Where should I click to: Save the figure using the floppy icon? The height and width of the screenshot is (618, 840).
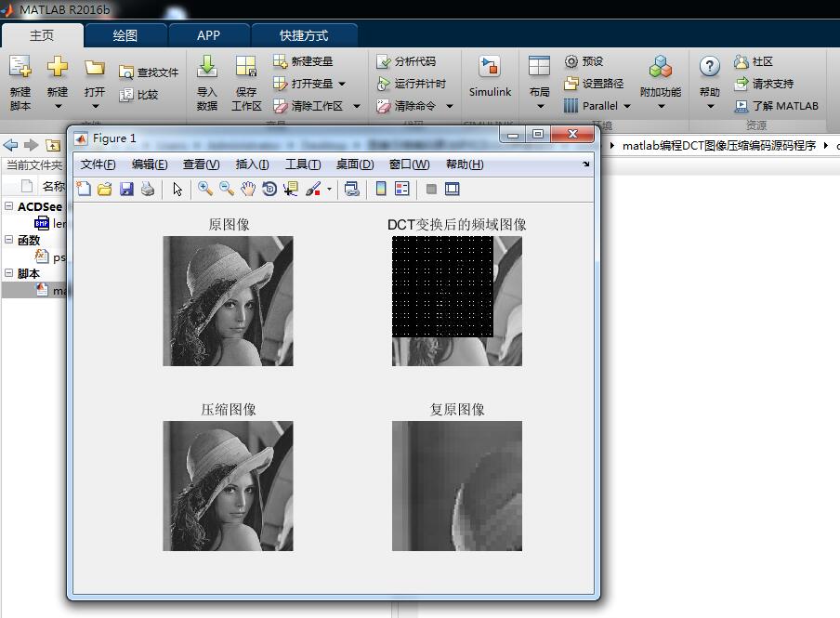coord(126,189)
